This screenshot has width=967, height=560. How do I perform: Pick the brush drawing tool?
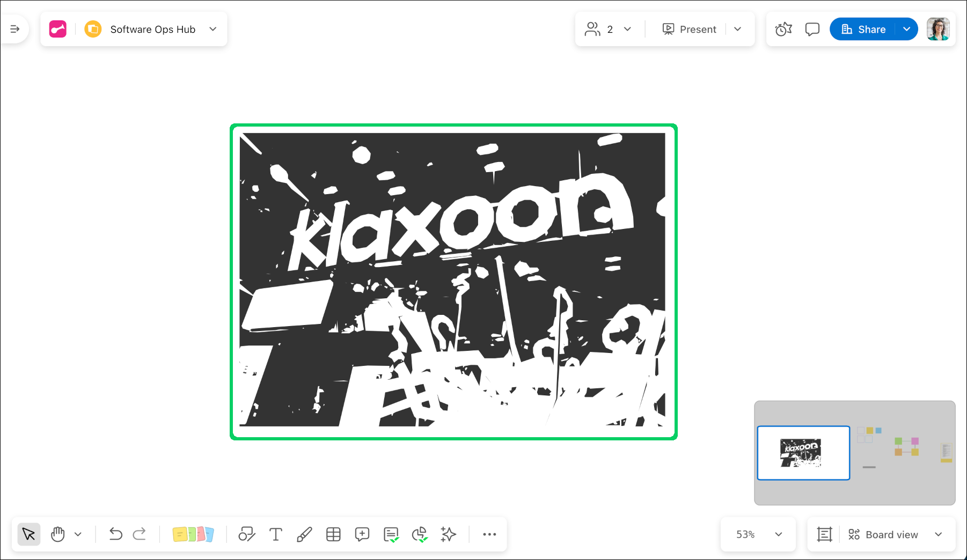[304, 534]
